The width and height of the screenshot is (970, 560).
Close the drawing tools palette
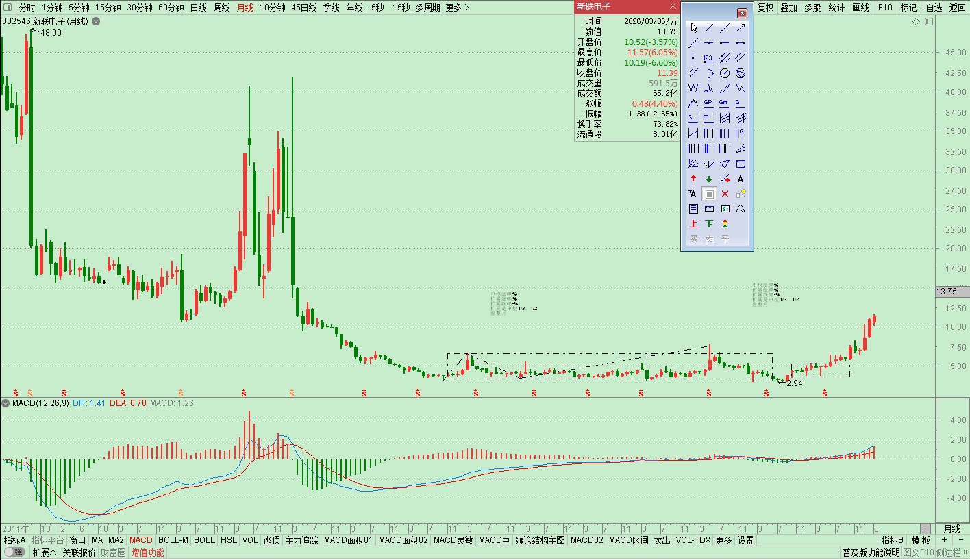coord(742,13)
